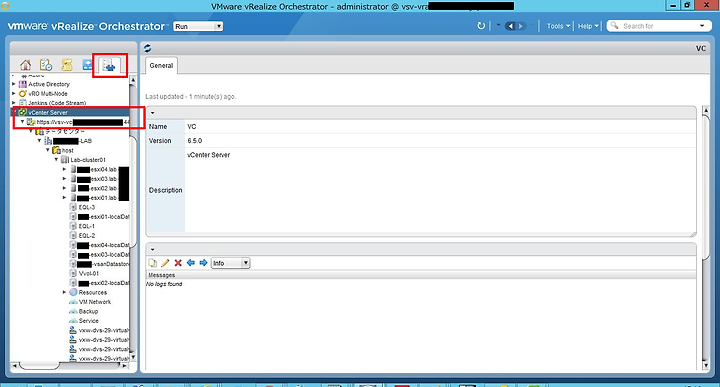Open the Help menu
This screenshot has width=720, height=387.
click(588, 26)
